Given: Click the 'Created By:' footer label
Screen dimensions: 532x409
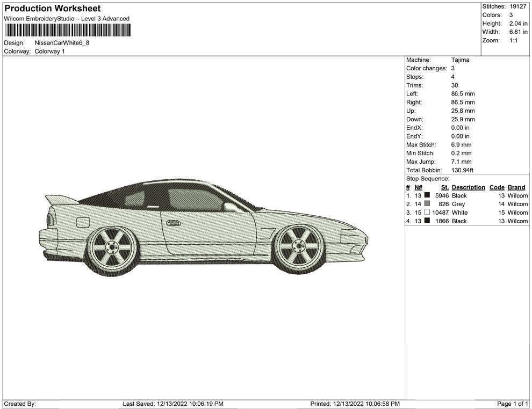Looking at the screenshot, I should click(20, 404).
